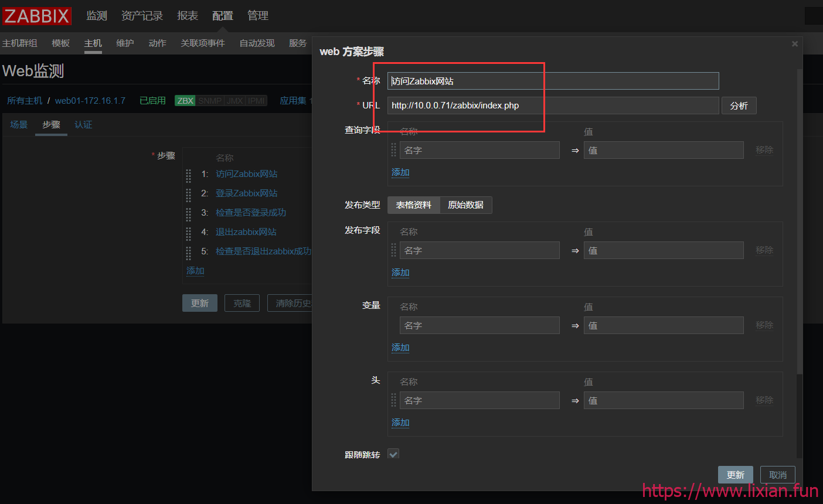The image size is (823, 504).
Task: Open the 应用集 link
Action: tap(293, 100)
